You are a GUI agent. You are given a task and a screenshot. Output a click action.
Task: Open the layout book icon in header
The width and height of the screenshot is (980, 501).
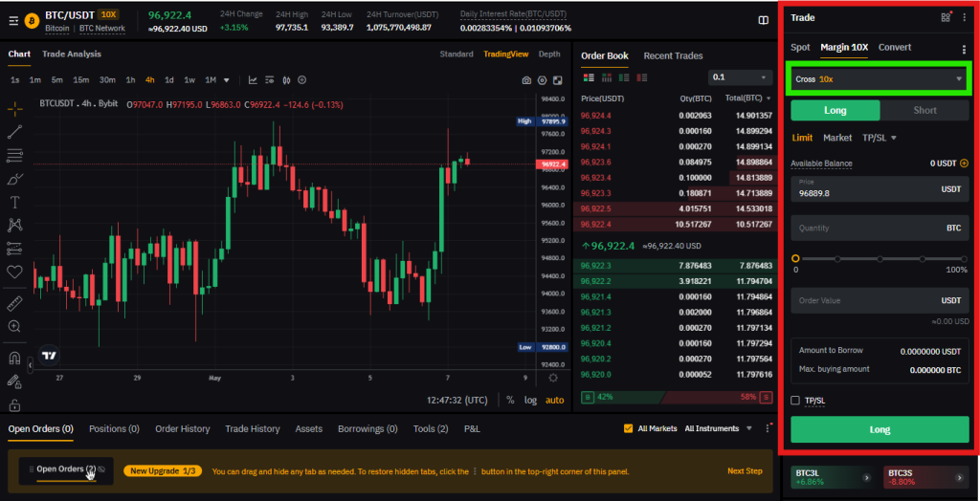[x=763, y=21]
